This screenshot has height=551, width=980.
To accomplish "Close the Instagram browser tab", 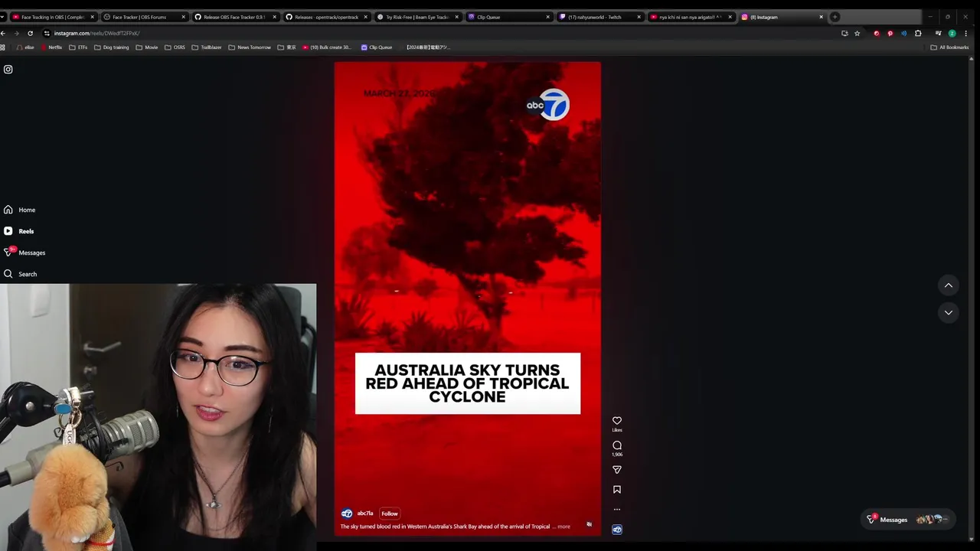I will (x=822, y=17).
